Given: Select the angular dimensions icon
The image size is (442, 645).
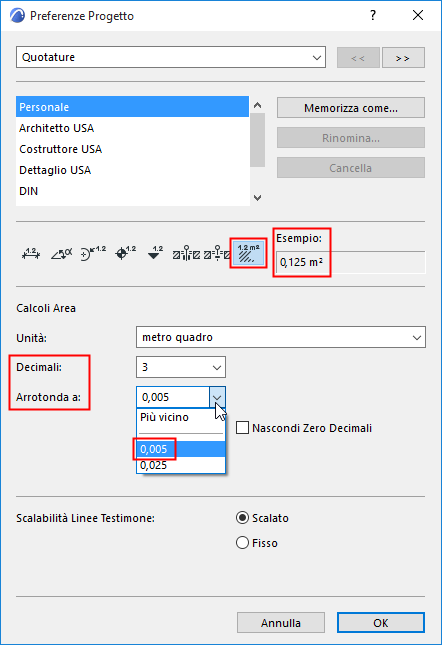Looking at the screenshot, I should (62, 253).
